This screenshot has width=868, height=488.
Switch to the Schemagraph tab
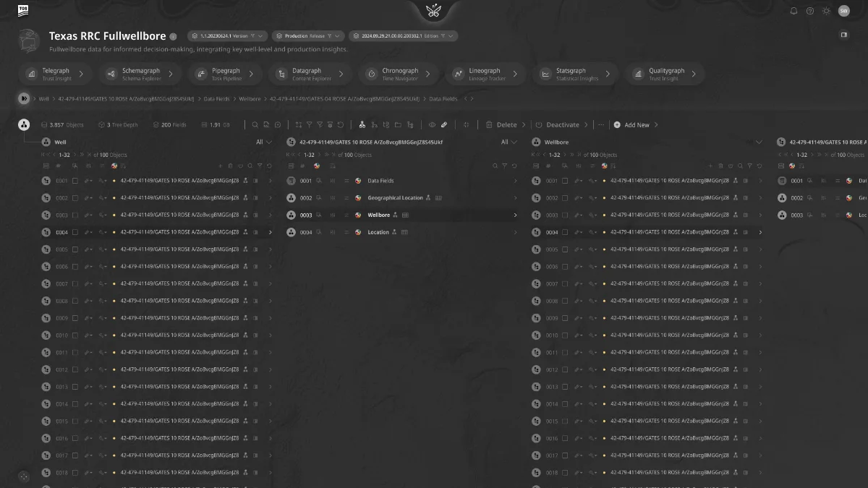(141, 74)
